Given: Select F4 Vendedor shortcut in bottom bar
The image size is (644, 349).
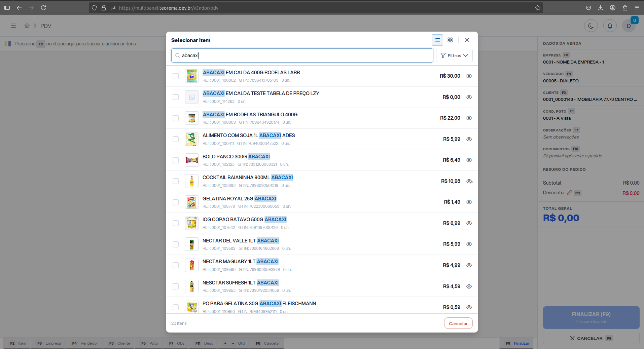Looking at the screenshot, I should (85, 343).
